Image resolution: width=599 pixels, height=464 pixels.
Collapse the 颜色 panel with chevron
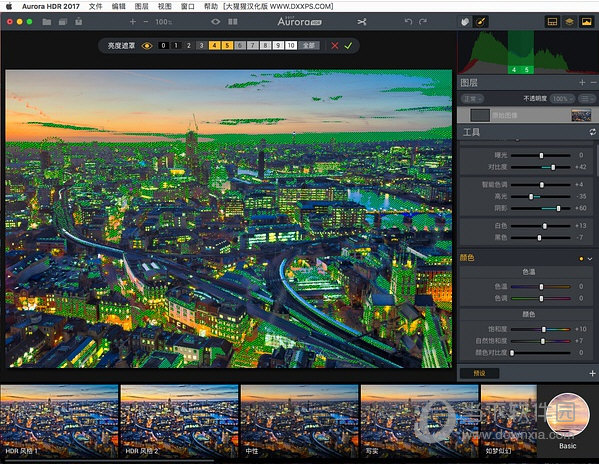click(x=590, y=259)
